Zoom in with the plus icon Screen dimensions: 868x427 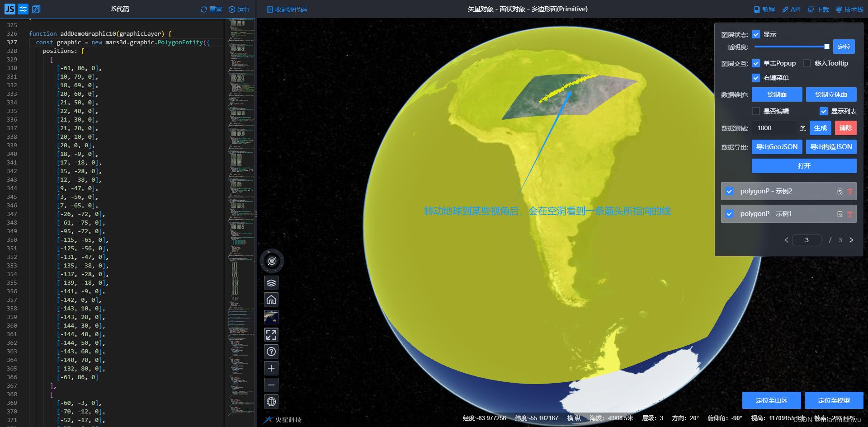pos(271,368)
